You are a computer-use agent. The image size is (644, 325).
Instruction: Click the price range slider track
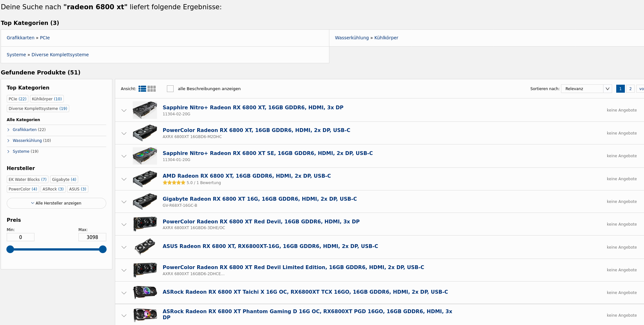click(56, 249)
